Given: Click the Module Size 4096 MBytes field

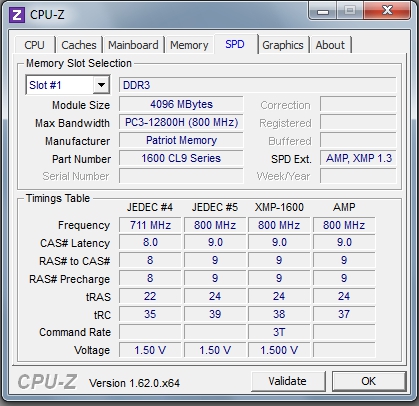Looking at the screenshot, I should [x=181, y=104].
